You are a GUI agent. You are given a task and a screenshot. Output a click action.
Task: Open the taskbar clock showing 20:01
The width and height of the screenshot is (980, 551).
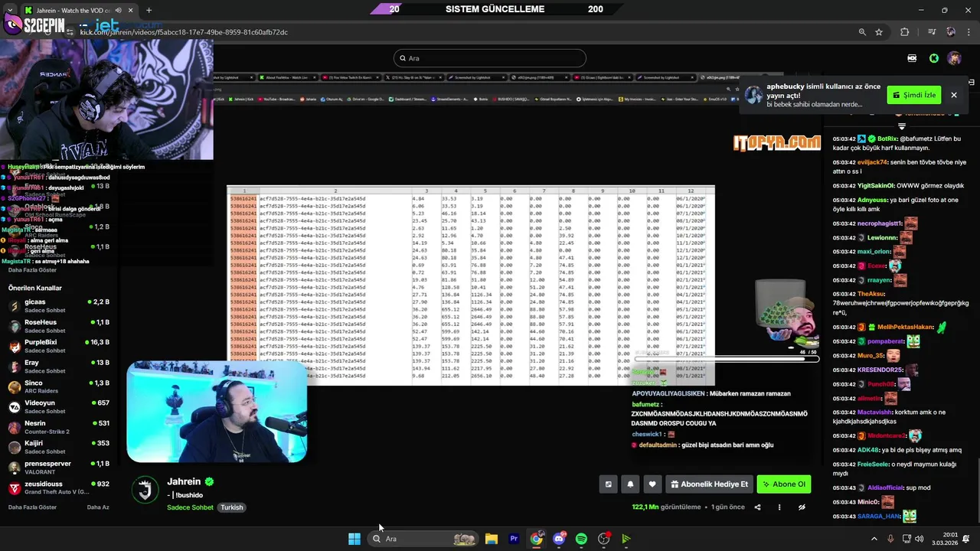944,539
